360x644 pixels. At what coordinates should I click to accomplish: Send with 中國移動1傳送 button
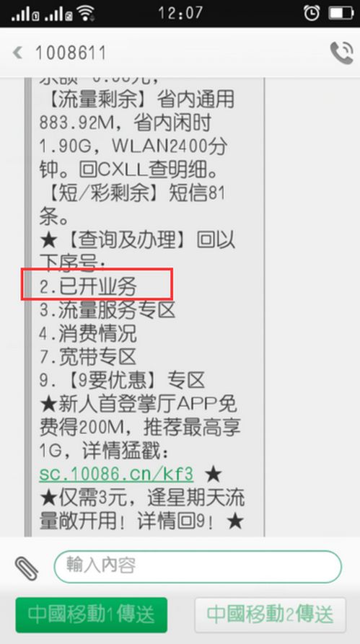click(91, 615)
